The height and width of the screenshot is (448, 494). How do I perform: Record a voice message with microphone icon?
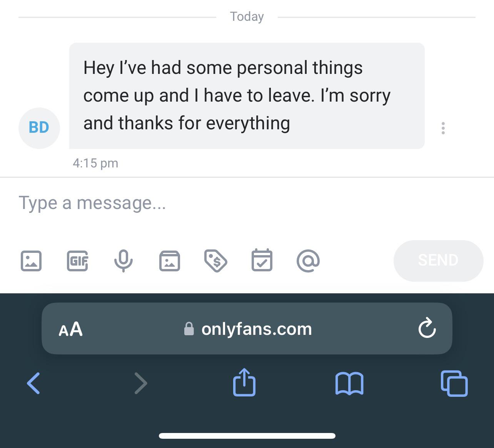123,261
